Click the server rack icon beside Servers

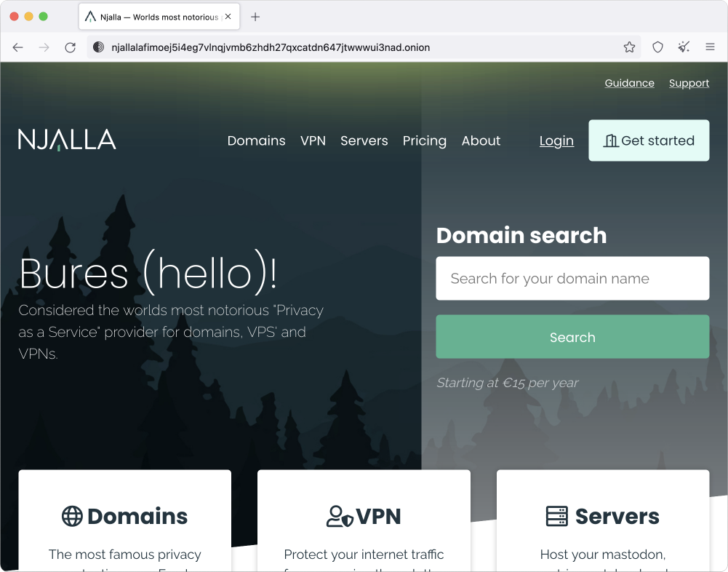(x=556, y=516)
